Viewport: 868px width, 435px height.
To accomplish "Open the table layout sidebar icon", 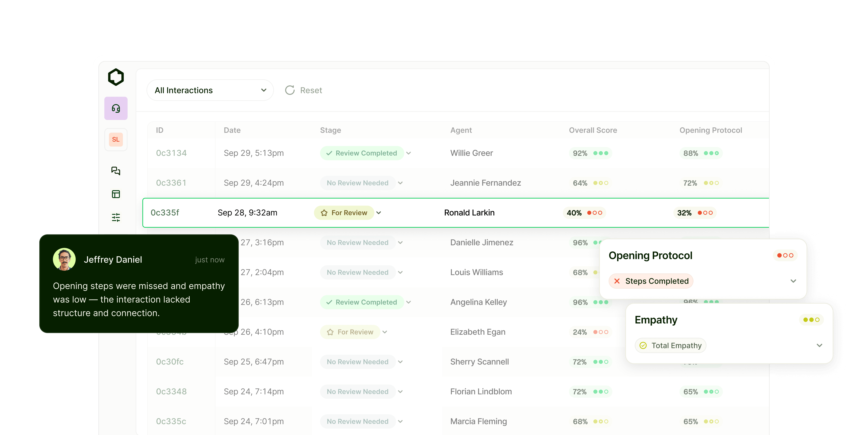I will tap(116, 194).
